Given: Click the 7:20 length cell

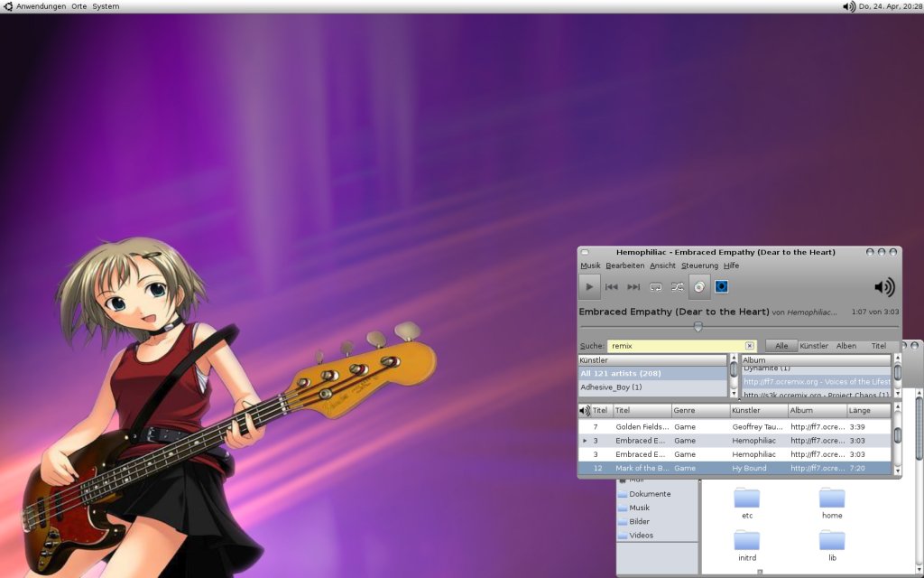Looking at the screenshot, I should pos(857,469).
